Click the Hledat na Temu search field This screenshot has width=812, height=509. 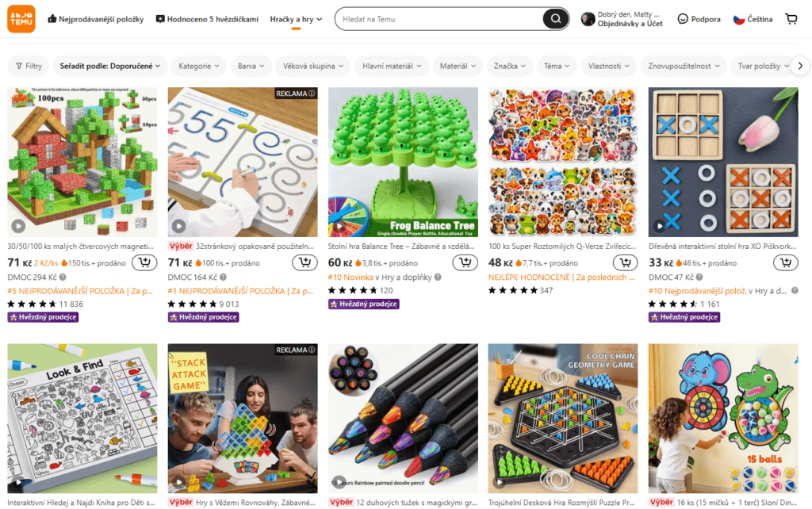(440, 19)
